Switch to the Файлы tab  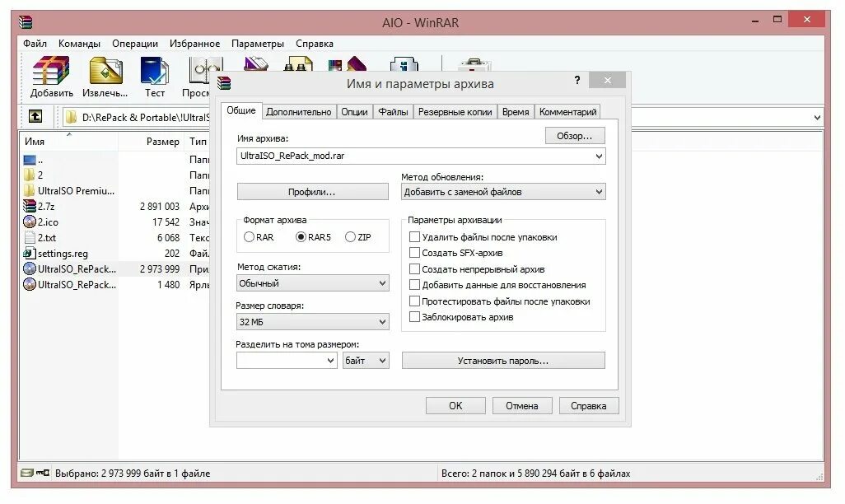pos(393,111)
